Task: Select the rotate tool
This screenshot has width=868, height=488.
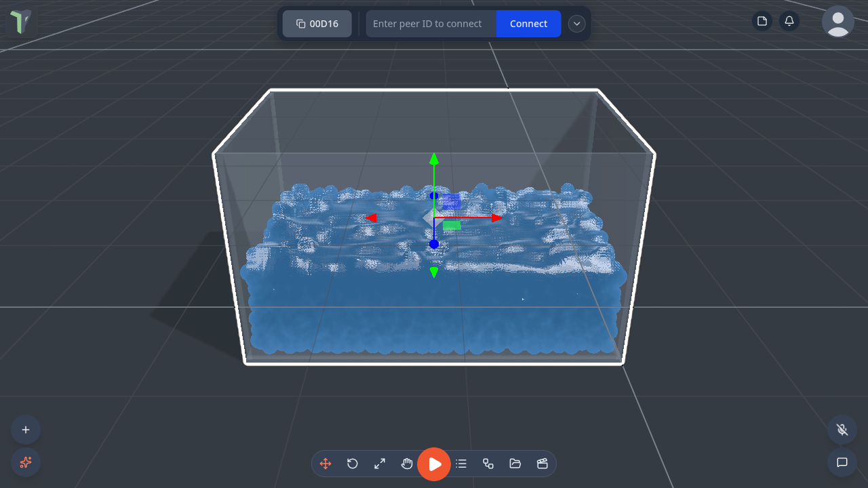Action: [353, 464]
